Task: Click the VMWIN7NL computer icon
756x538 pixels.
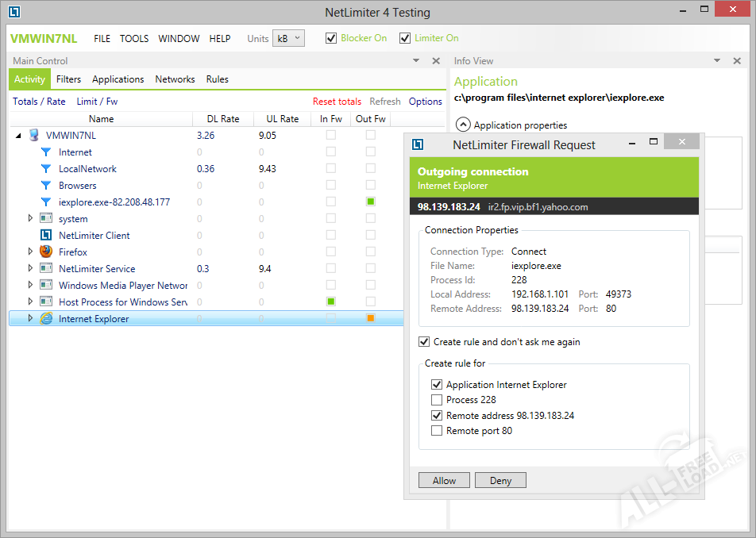Action: (33, 136)
